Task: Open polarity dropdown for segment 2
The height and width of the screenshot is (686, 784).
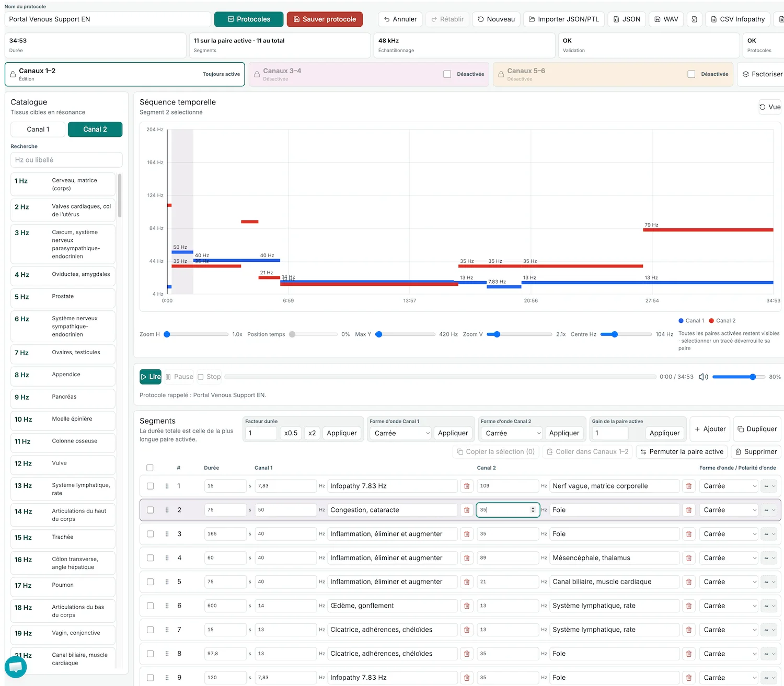Action: click(769, 510)
